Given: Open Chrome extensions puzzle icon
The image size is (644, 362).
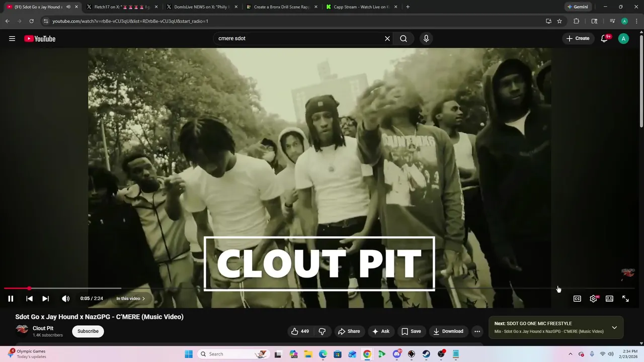Looking at the screenshot, I should 577,21.
